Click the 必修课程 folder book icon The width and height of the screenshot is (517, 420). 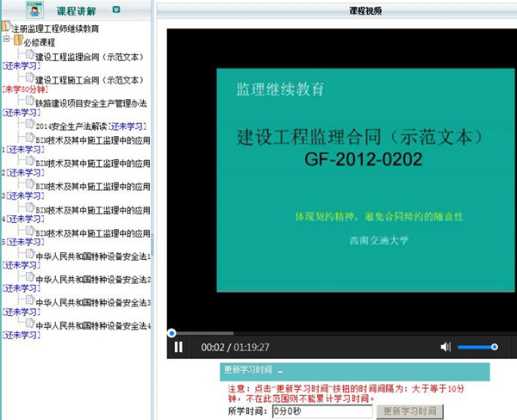pos(18,40)
